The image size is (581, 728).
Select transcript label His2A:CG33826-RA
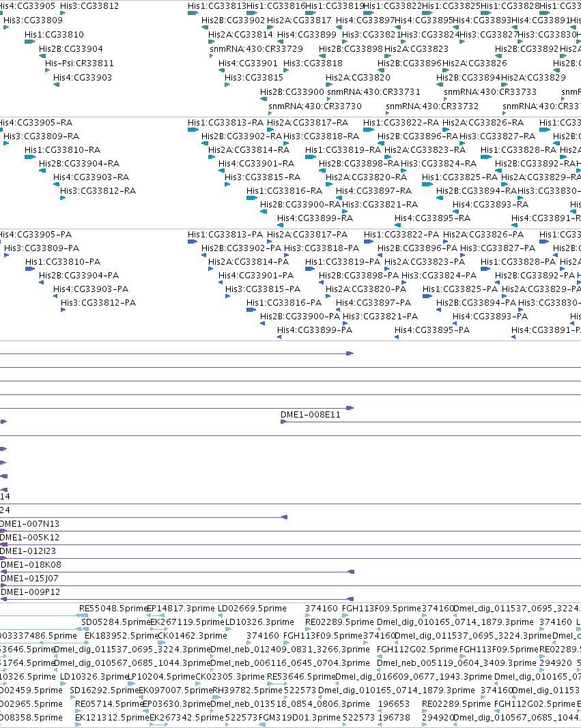tap(483, 123)
